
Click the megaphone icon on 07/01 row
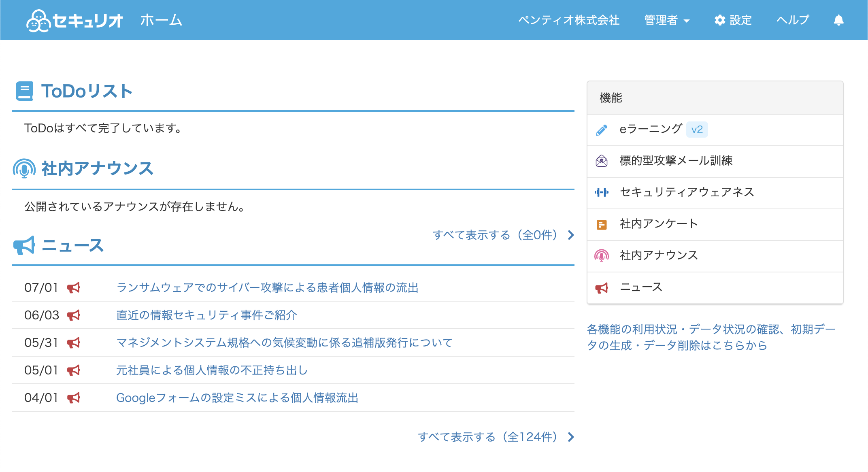point(74,288)
